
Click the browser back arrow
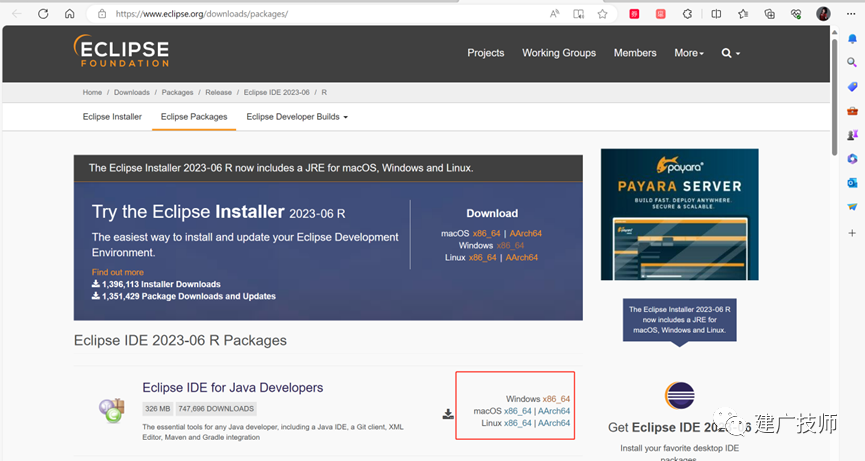click(17, 14)
